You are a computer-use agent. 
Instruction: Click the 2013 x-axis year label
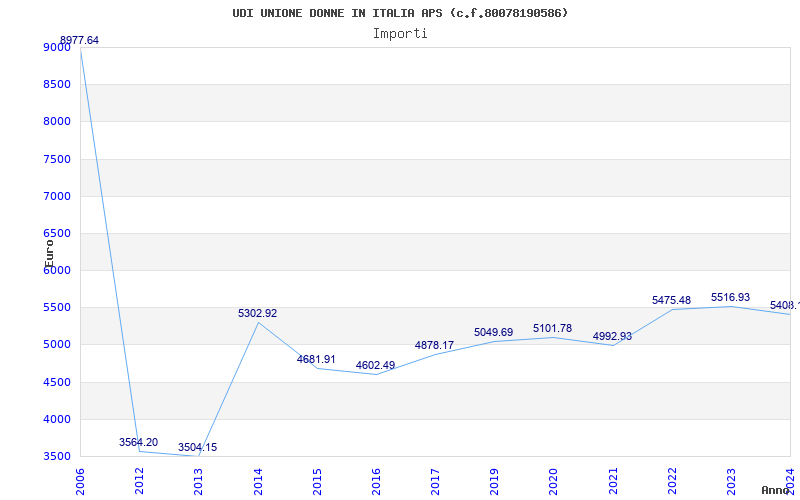coord(198,482)
